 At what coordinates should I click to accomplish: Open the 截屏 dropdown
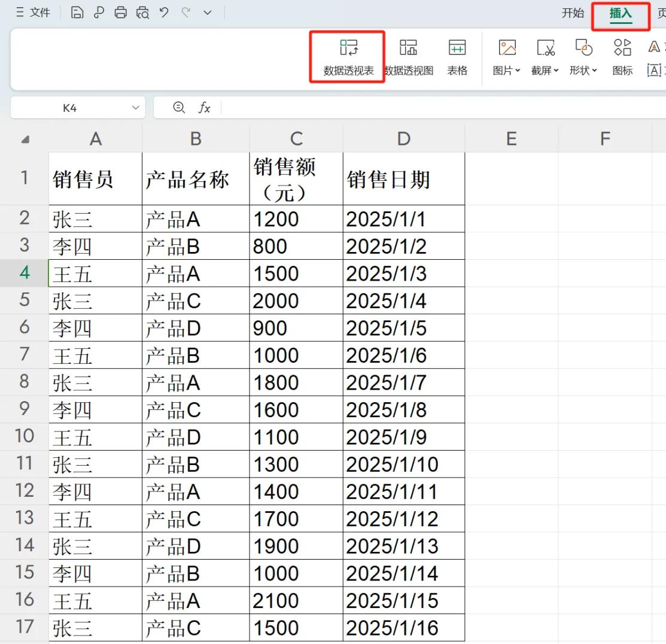pyautogui.click(x=545, y=58)
